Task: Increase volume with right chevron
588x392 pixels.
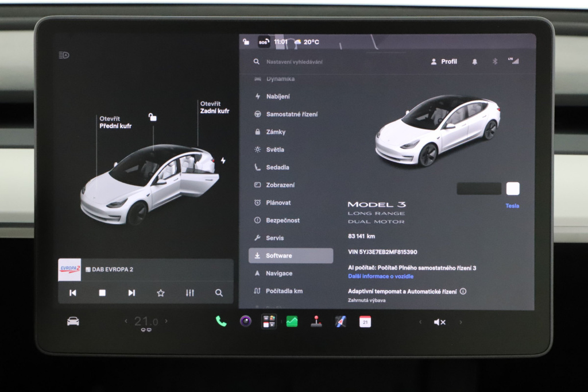Action: (x=461, y=322)
